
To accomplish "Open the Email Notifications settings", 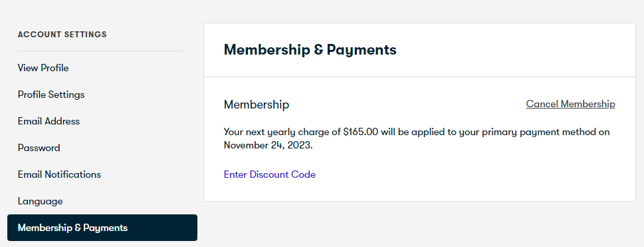I will [x=59, y=174].
